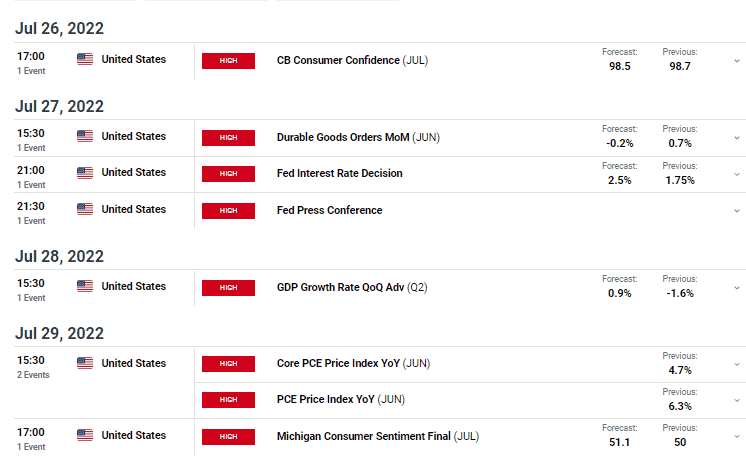
Task: Open the Michigan Consumer Sentiment Final event
Action: (378, 436)
